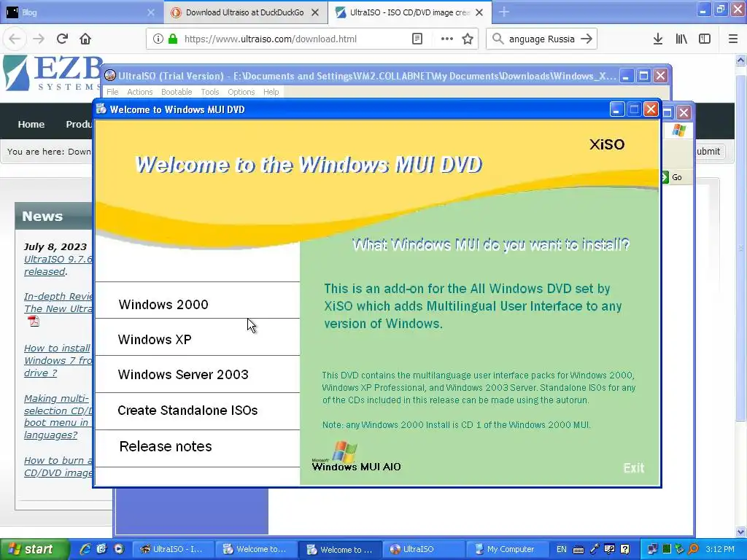Open Bootable menu in UltraISO
This screenshot has height=560, width=747.
click(177, 92)
